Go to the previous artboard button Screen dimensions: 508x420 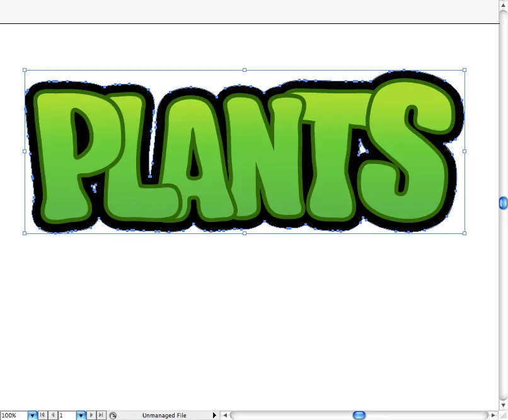click(x=53, y=415)
